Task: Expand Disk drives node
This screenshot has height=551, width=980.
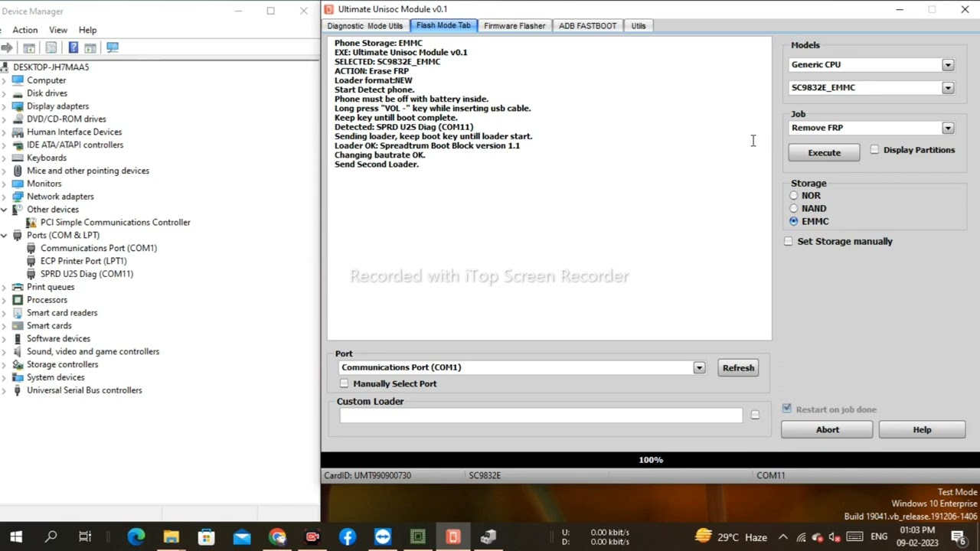Action: click(5, 93)
